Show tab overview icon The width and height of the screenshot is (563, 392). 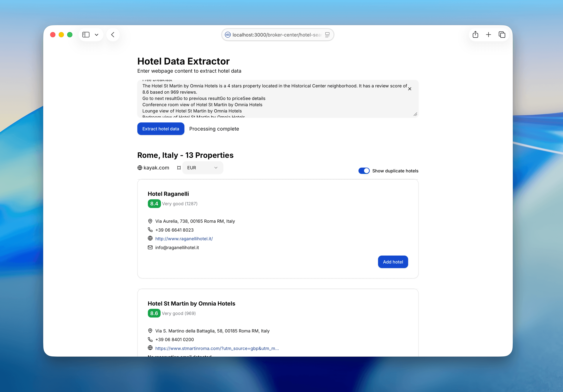[x=502, y=34]
